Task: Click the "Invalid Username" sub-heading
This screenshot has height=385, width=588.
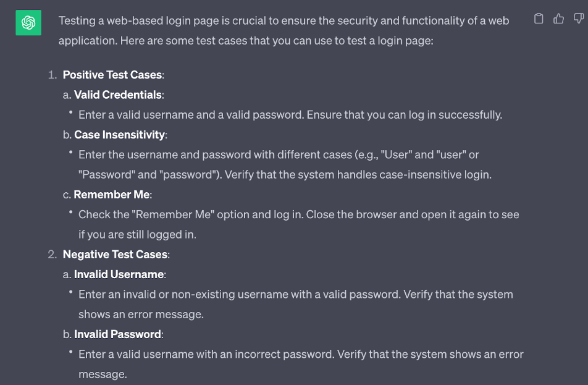Action: coord(119,274)
